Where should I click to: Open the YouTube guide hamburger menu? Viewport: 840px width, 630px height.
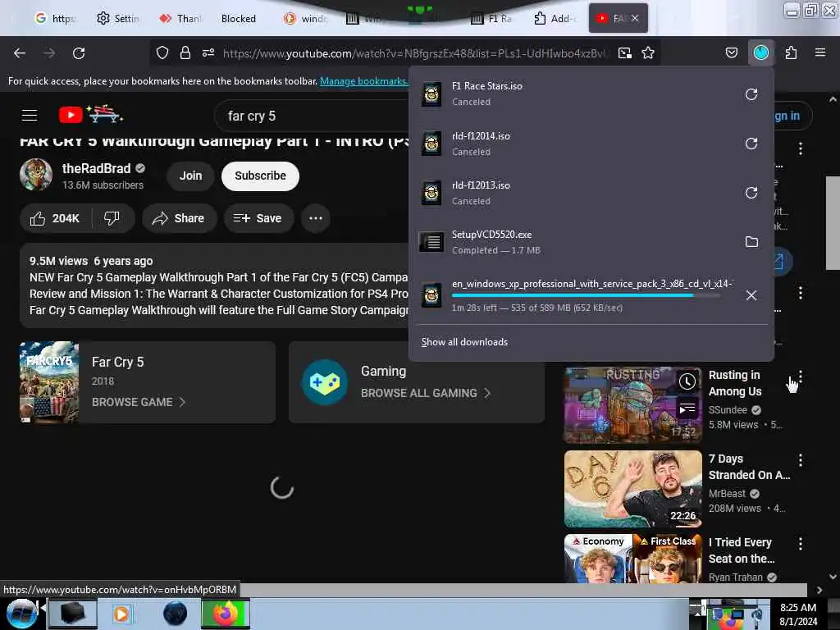point(30,115)
